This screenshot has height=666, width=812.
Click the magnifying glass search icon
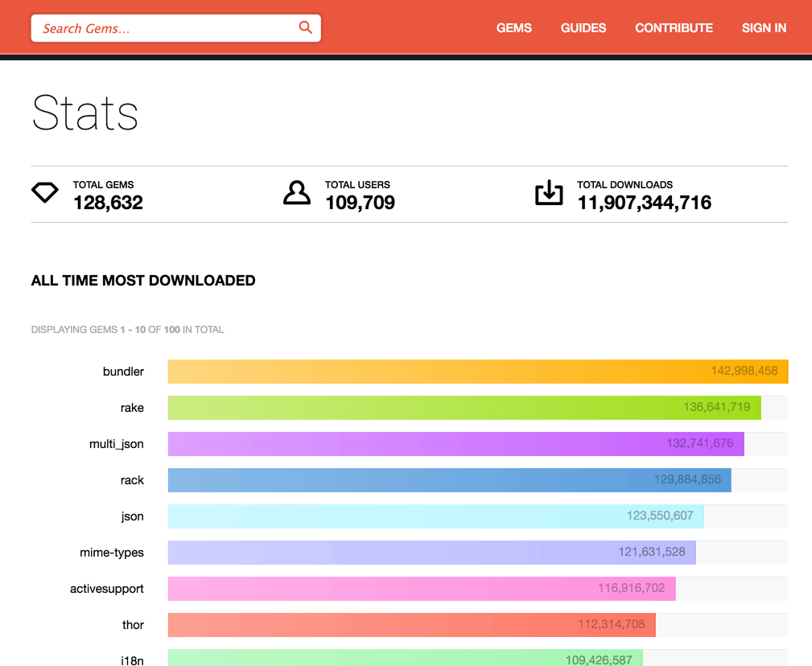tap(305, 27)
